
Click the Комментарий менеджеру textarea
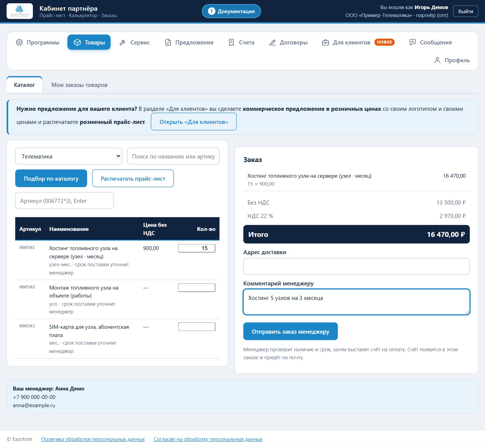click(x=356, y=302)
